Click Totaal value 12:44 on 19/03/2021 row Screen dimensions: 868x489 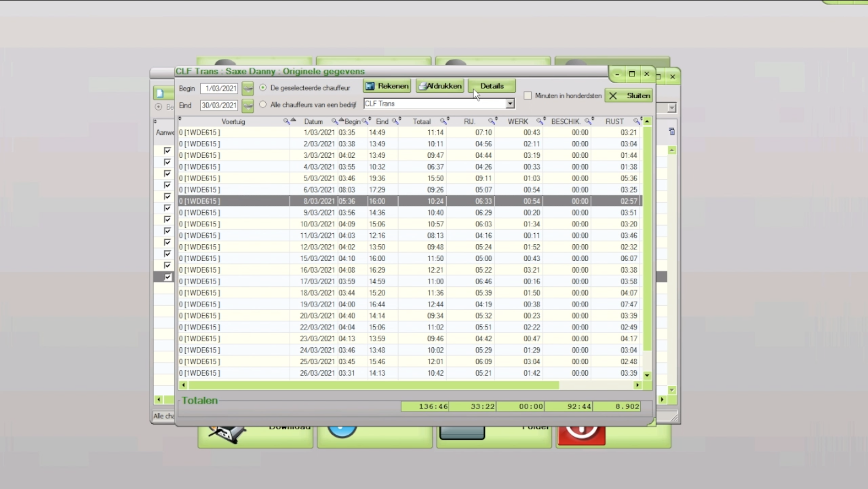tap(435, 304)
